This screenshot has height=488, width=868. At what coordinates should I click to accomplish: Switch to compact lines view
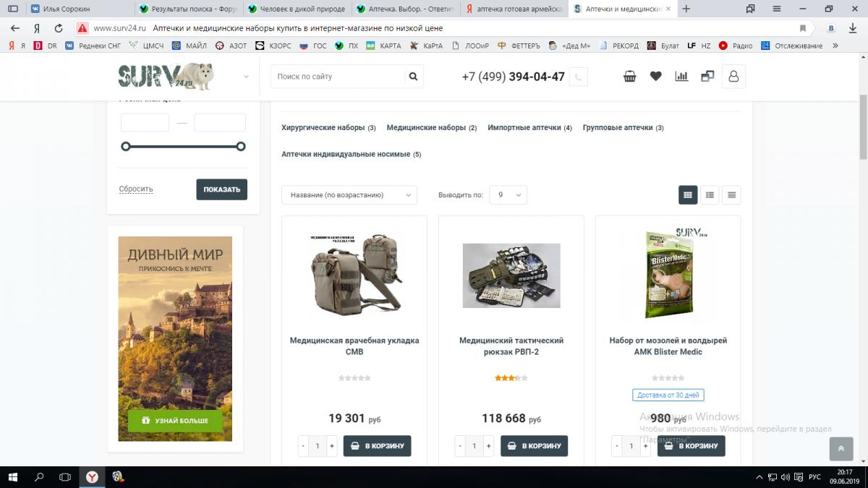(731, 194)
